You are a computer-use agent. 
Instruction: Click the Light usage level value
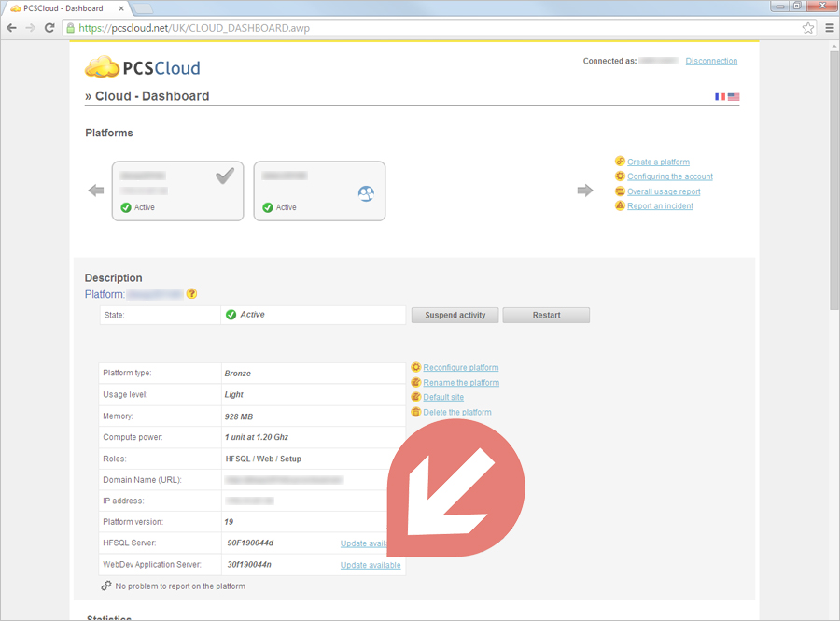(233, 394)
